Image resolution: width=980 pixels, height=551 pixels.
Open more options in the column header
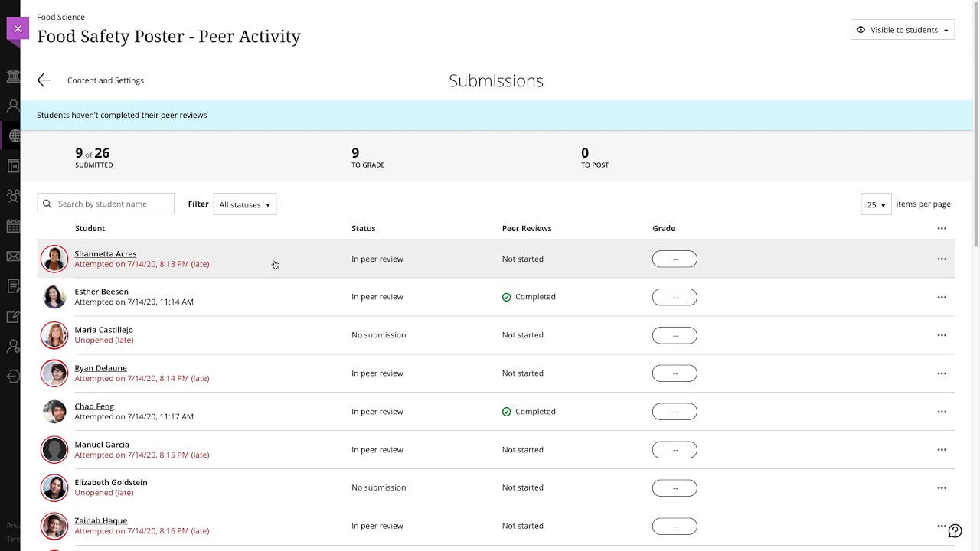(x=942, y=228)
